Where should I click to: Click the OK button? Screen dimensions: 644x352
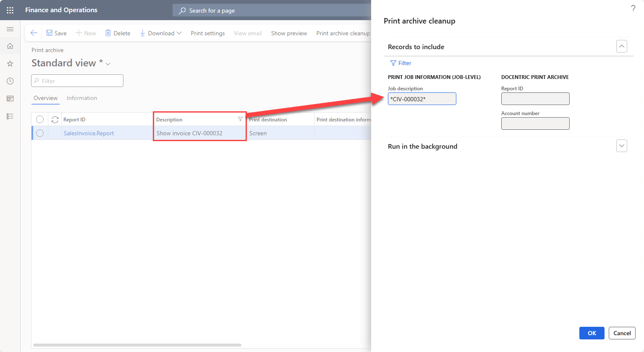(592, 333)
